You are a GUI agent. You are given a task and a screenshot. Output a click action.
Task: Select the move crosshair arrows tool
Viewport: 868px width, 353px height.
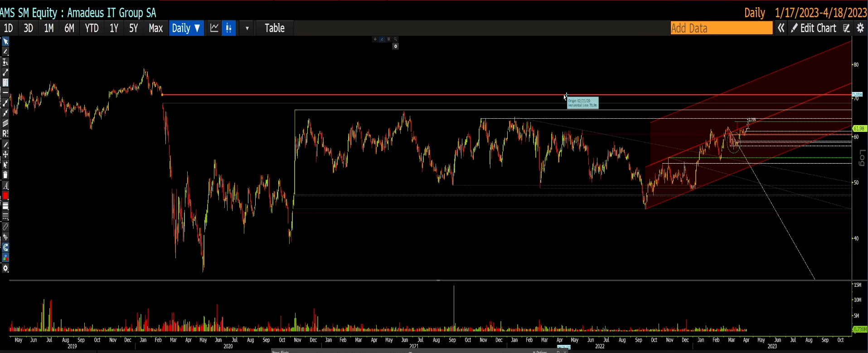5,155
